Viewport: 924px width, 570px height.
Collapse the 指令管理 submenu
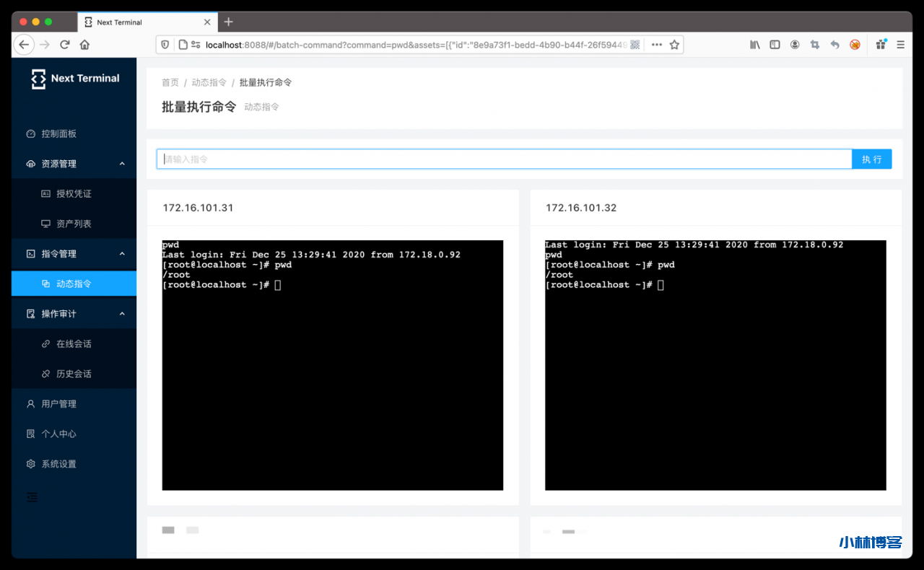click(122, 254)
